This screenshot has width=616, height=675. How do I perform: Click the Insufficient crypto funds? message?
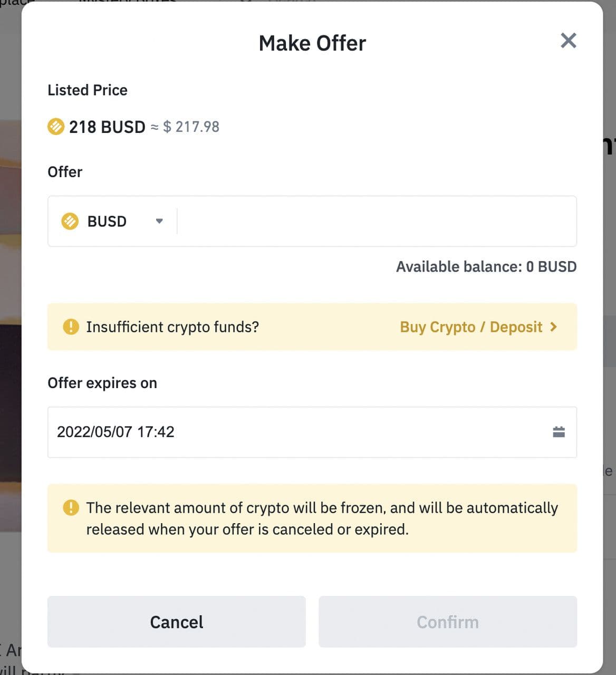pos(172,327)
